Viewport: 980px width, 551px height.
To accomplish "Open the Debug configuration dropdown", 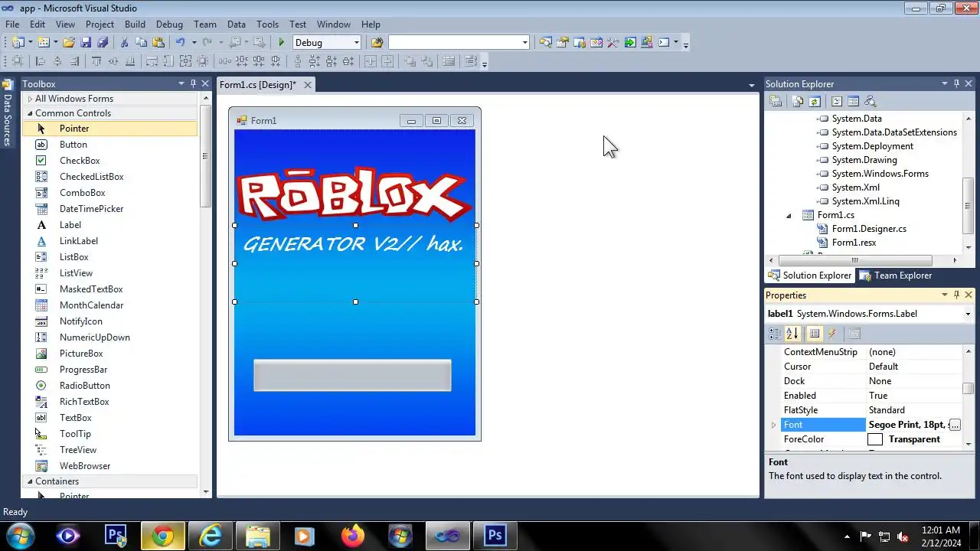I will (356, 43).
